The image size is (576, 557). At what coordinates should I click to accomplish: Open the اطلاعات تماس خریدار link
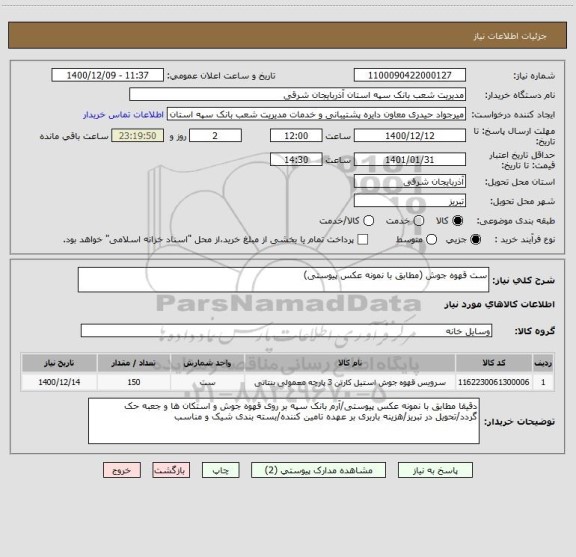[x=123, y=115]
